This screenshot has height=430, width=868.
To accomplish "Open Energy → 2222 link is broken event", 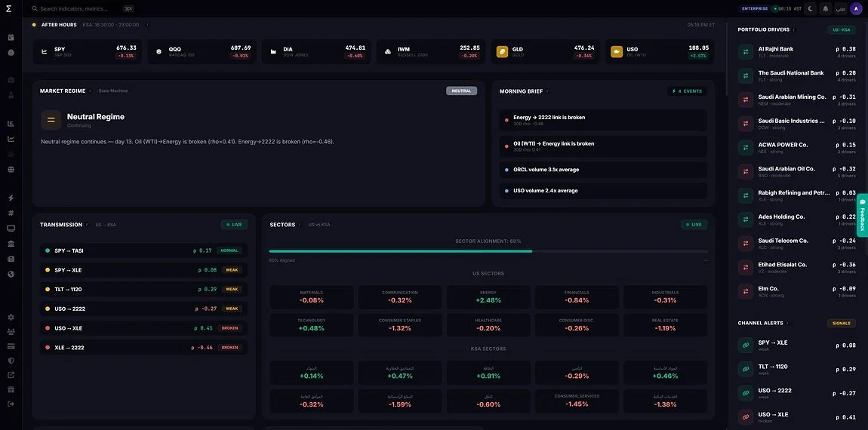I will point(603,120).
